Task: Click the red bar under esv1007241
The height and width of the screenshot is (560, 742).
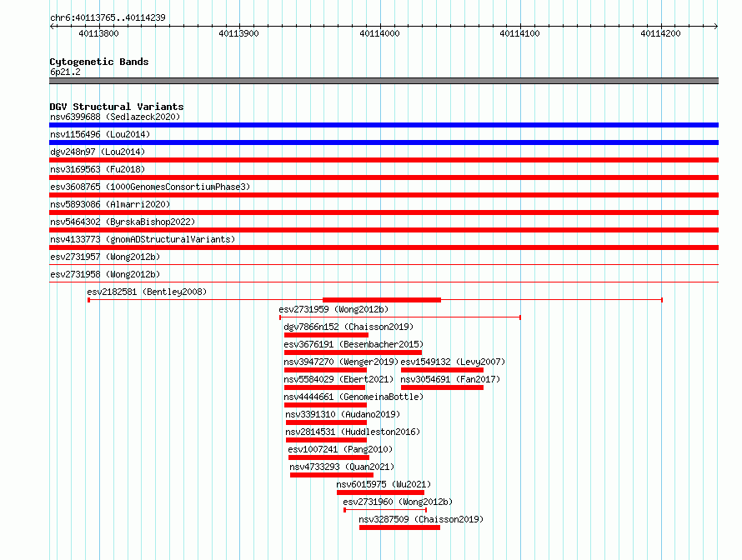Action: (x=328, y=457)
